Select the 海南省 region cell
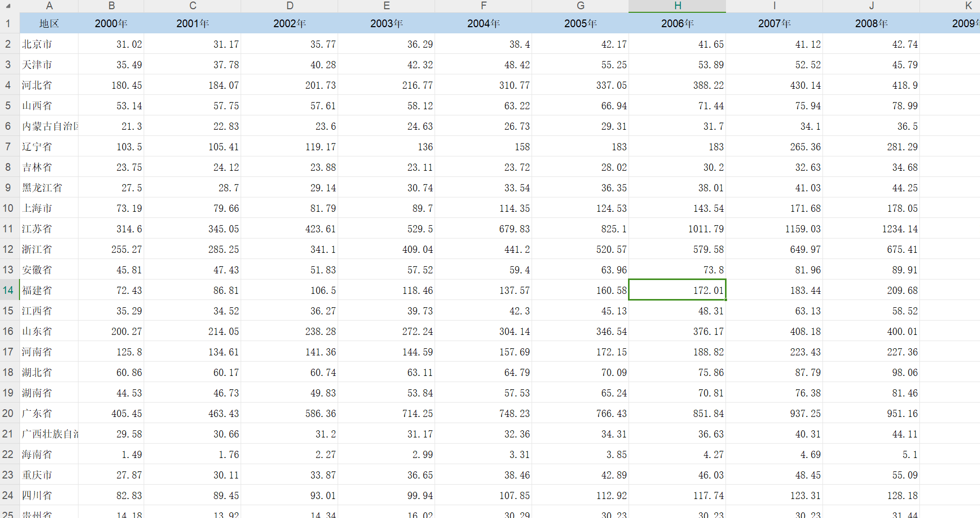 click(49, 454)
